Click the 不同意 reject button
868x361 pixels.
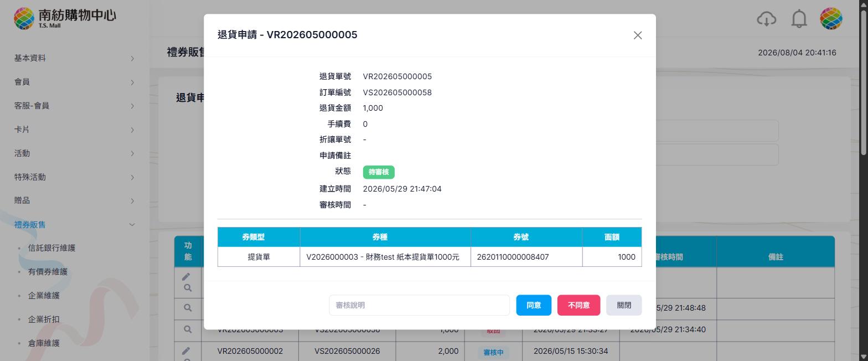578,305
